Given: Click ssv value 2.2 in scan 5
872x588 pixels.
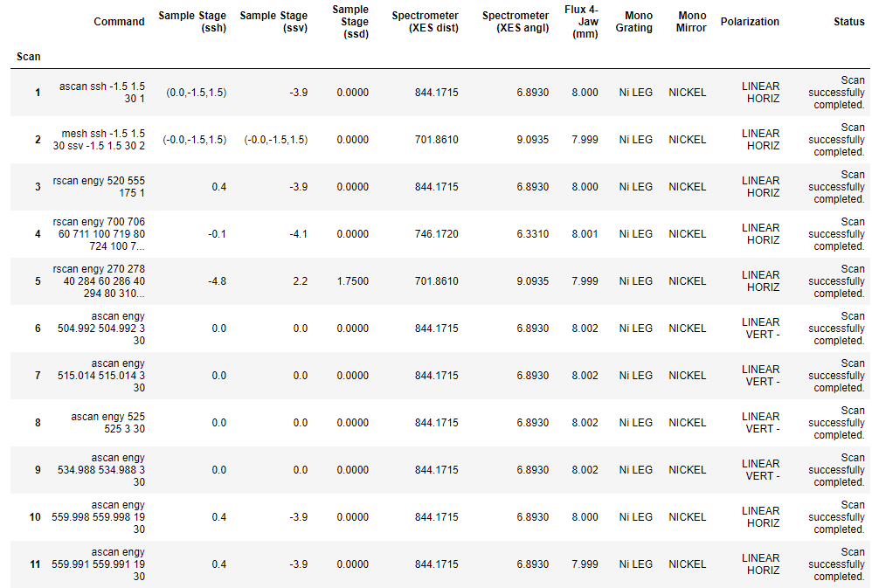Looking at the screenshot, I should coord(301,281).
